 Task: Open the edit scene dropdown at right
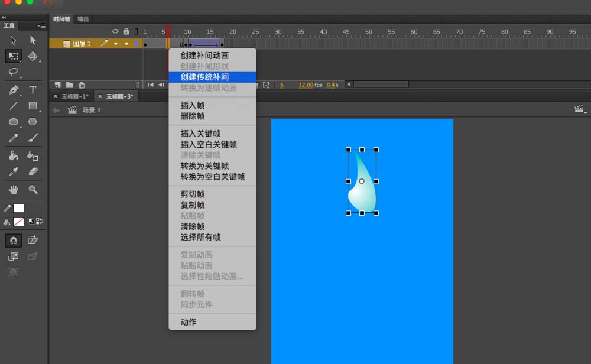pyautogui.click(x=580, y=109)
